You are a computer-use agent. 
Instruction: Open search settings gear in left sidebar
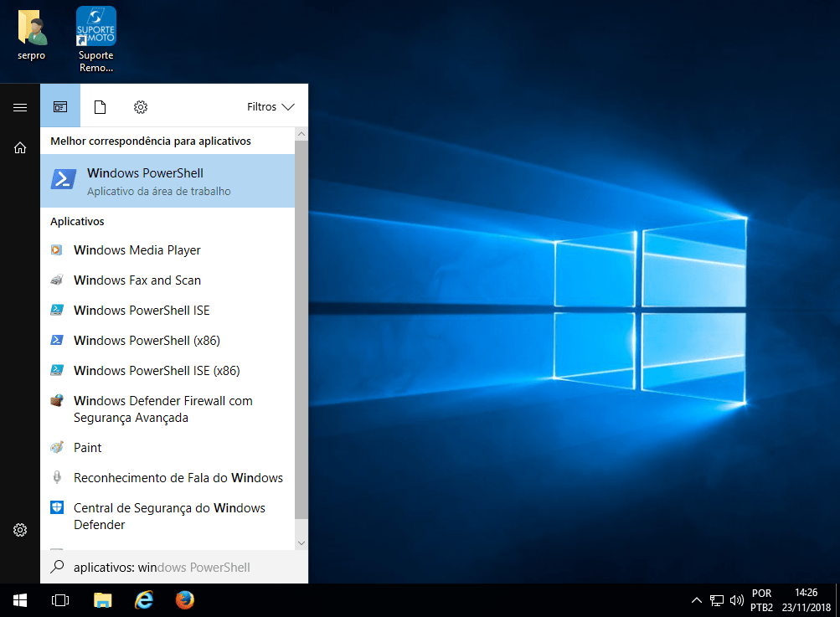click(20, 530)
